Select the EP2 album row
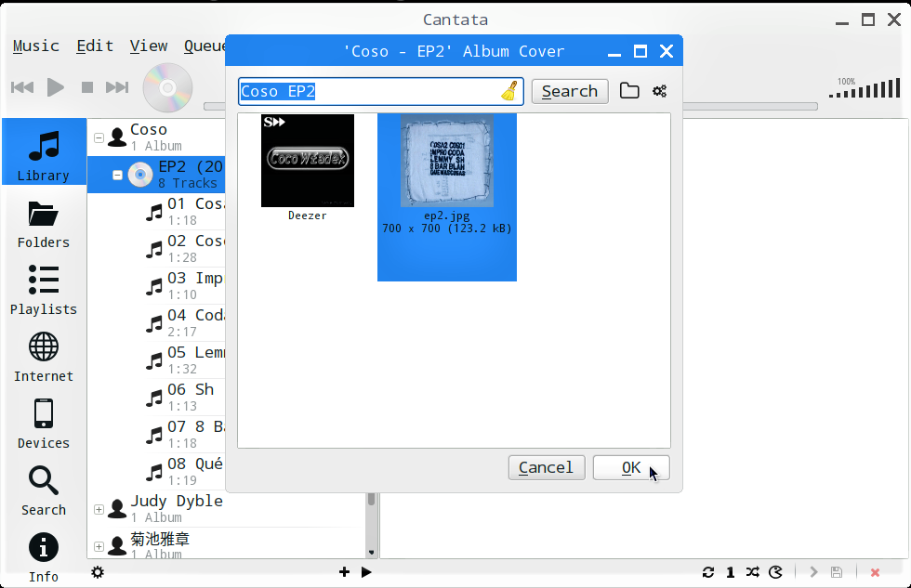This screenshot has height=588, width=911. coord(156,175)
